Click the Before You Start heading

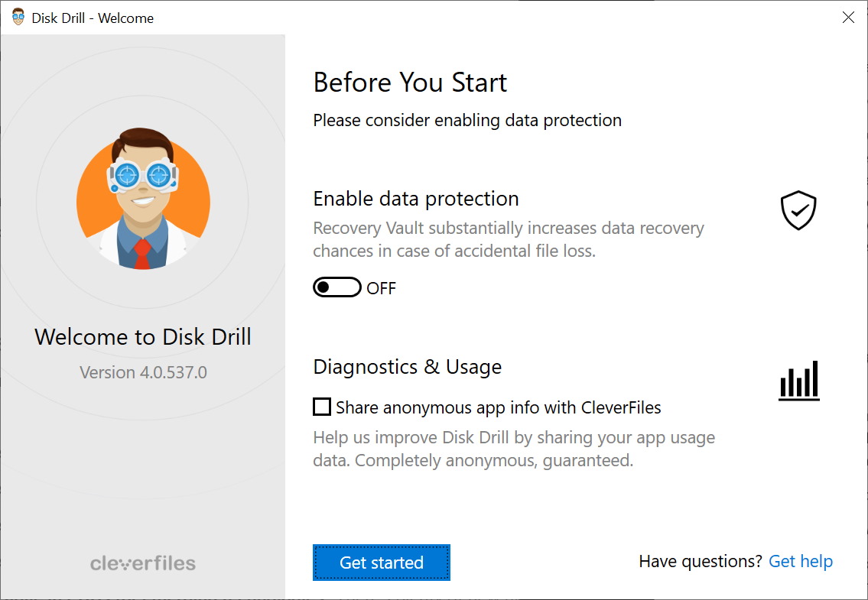[410, 83]
